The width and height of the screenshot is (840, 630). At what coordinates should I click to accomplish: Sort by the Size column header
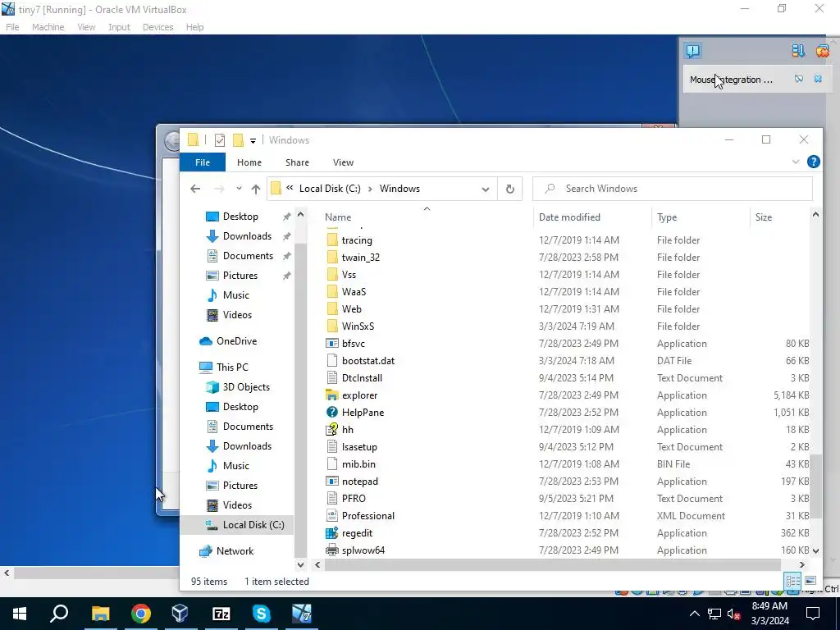[x=764, y=217]
